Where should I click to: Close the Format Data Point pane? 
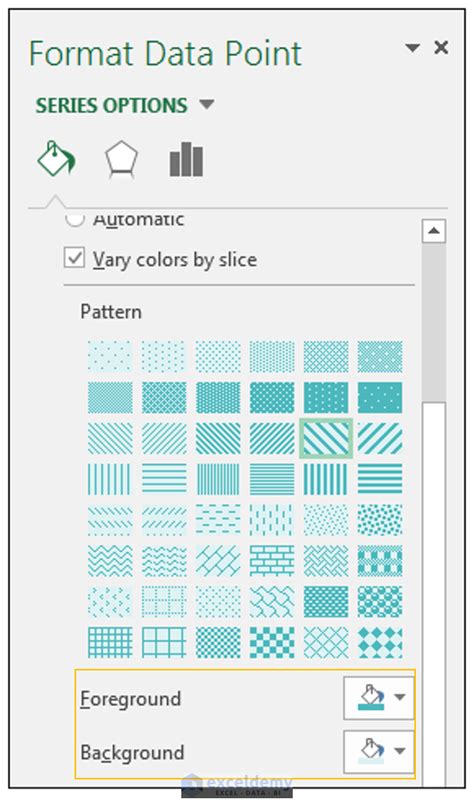click(441, 48)
